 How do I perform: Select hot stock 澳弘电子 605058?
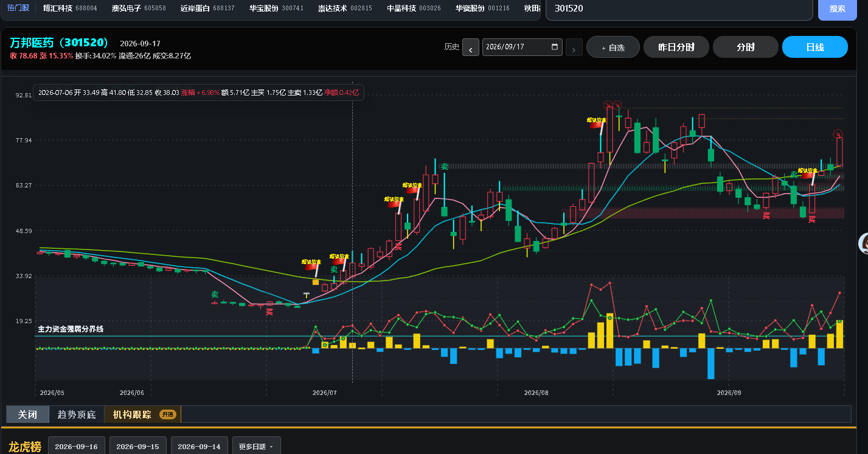pyautogui.click(x=139, y=9)
